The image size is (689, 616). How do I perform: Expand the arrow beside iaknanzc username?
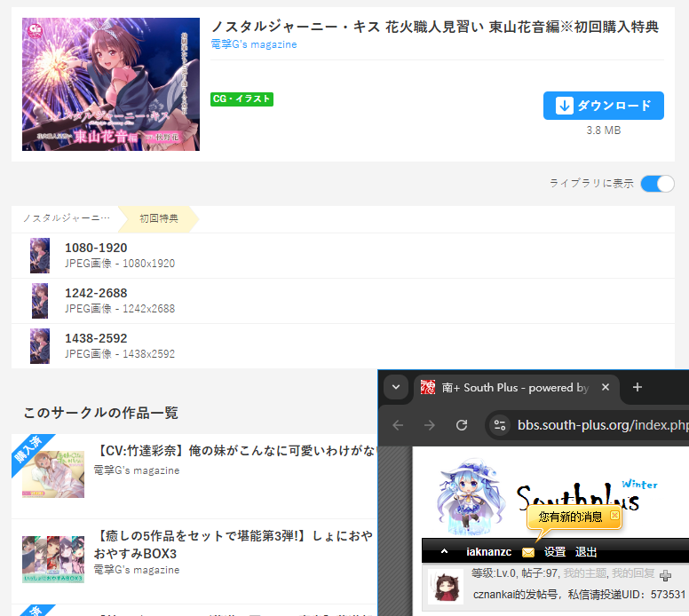coord(444,551)
